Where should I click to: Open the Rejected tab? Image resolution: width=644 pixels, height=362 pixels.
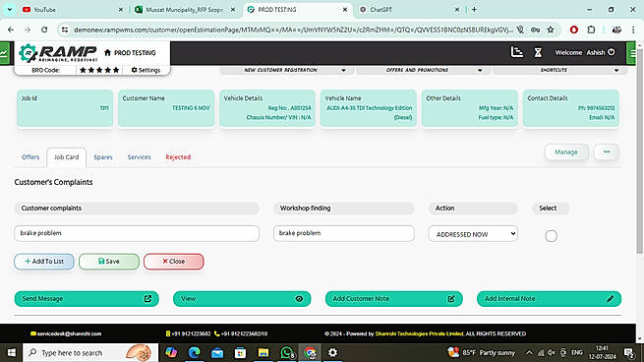coord(178,157)
